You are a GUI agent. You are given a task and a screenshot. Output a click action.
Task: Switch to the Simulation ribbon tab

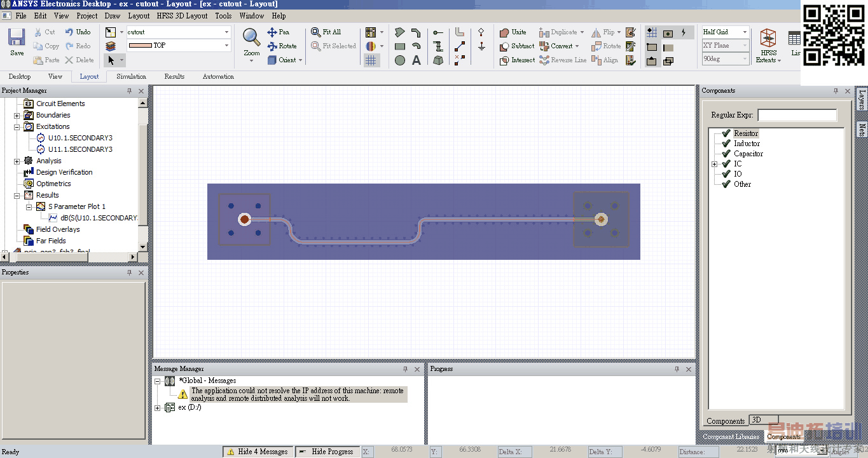(132, 76)
